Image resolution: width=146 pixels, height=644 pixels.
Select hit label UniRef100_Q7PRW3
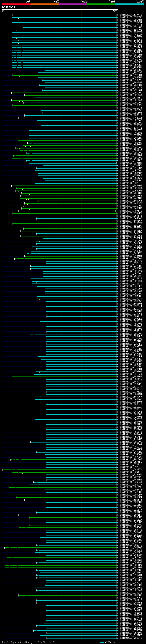tap(131, 266)
